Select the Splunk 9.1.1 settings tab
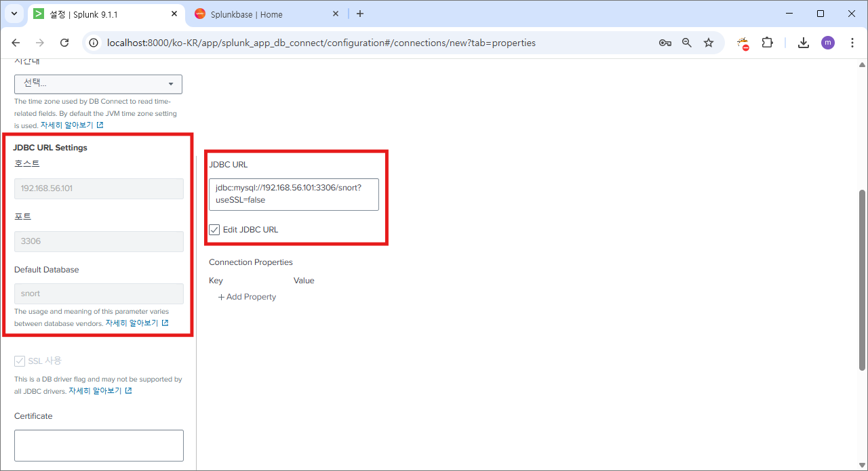868x471 pixels. point(105,14)
